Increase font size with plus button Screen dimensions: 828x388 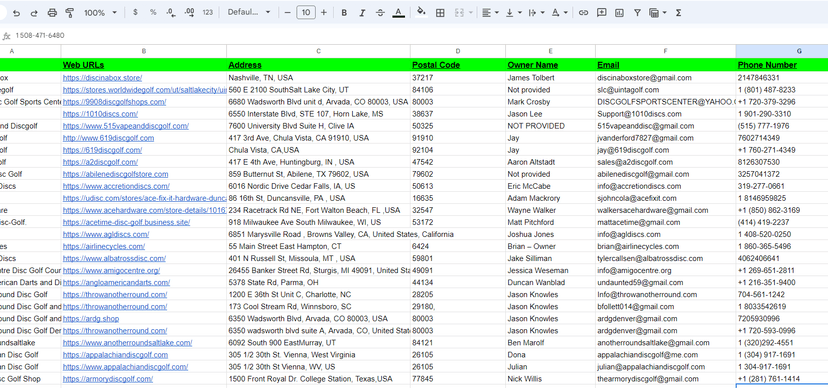click(324, 13)
